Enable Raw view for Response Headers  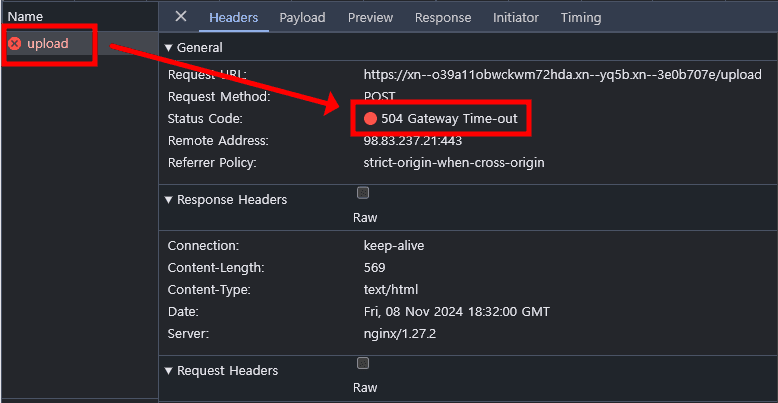point(363,193)
